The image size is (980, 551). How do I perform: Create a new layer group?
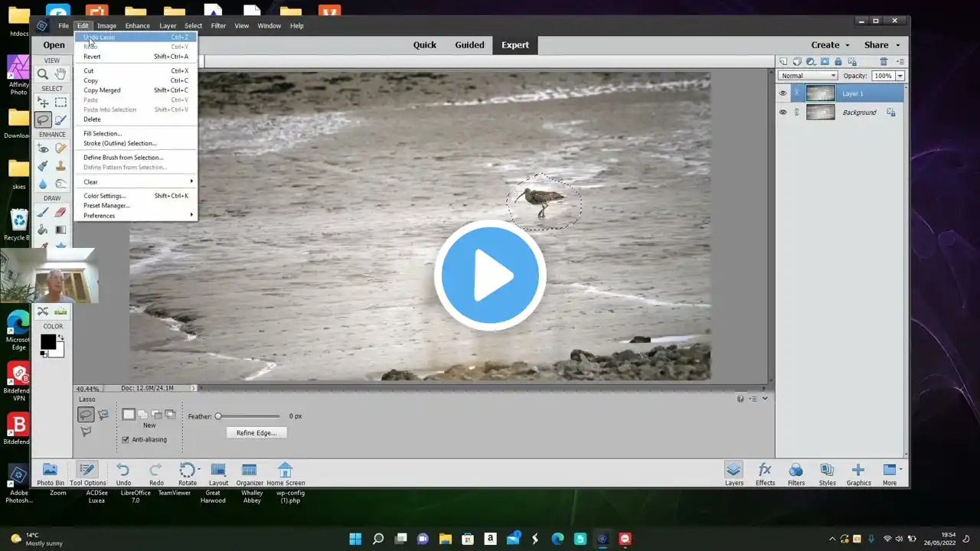(797, 62)
